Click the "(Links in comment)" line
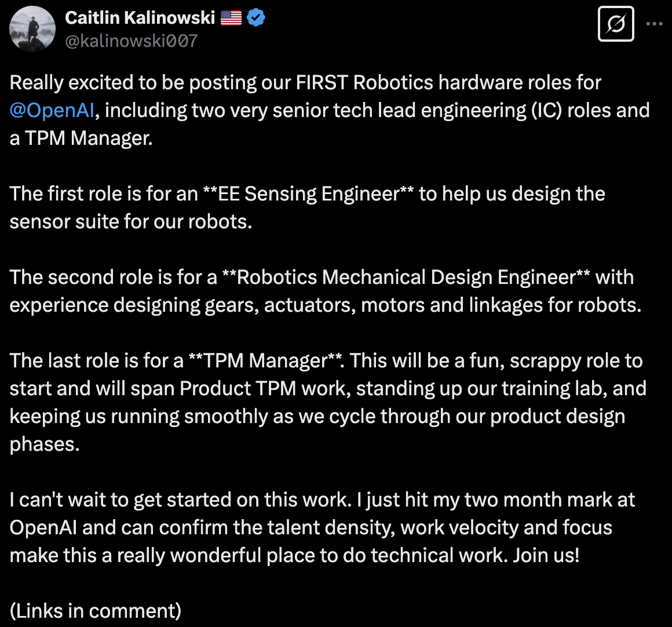The image size is (672, 627). pos(96,611)
